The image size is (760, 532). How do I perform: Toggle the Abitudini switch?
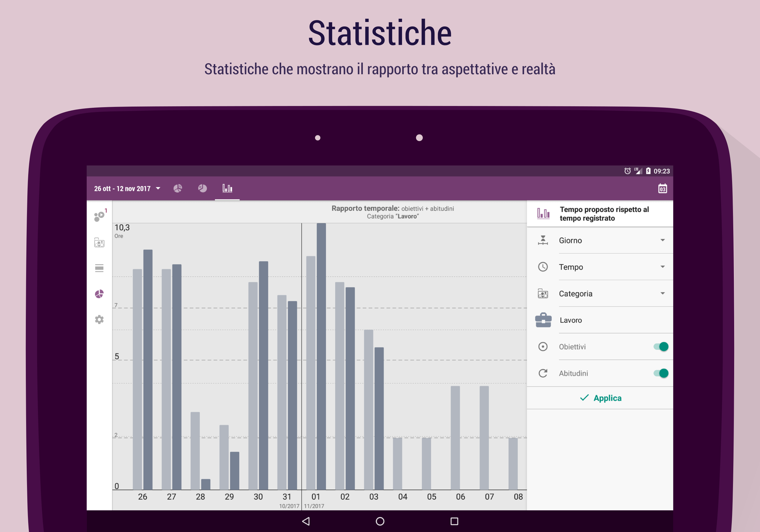[661, 373]
